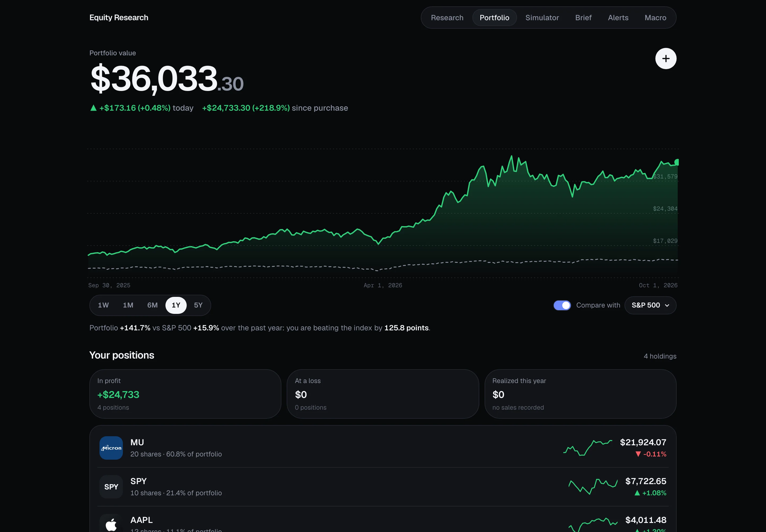Go to the Brief tab
Image resolution: width=766 pixels, height=532 pixels.
[583, 18]
